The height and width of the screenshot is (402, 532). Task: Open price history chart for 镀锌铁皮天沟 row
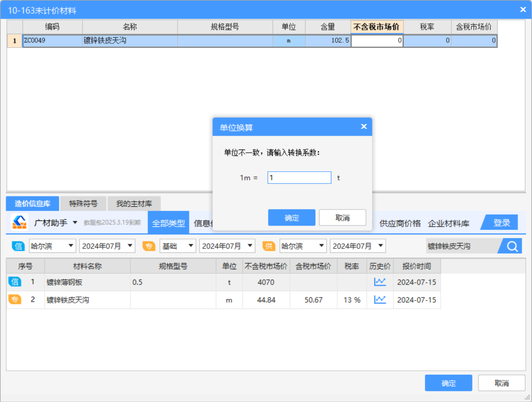tap(380, 300)
